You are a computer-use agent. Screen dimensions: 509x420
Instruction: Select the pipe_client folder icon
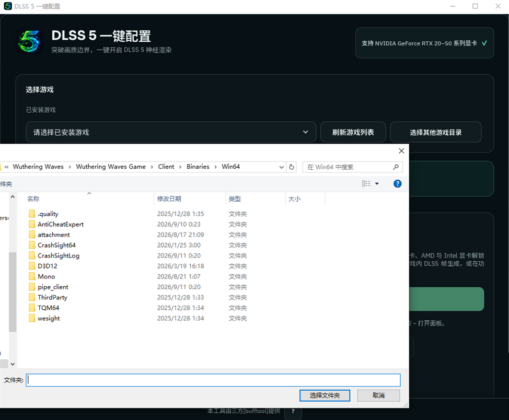pyautogui.click(x=32, y=287)
